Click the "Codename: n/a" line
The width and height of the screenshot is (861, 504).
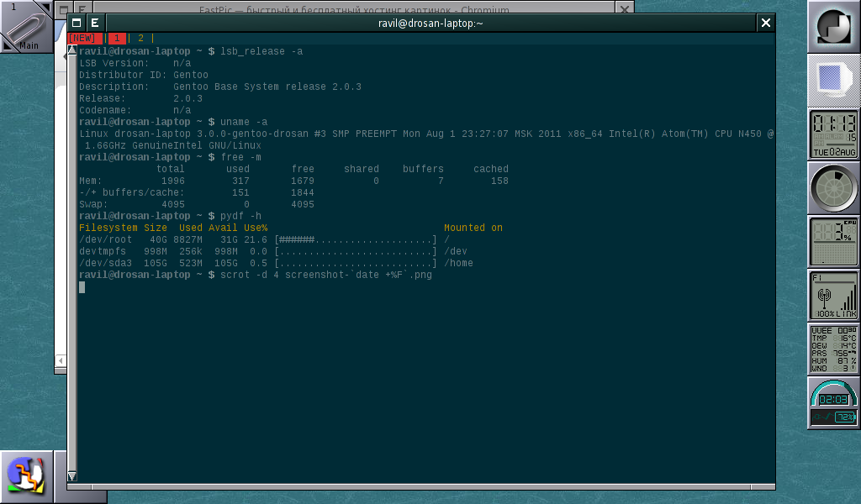point(135,110)
